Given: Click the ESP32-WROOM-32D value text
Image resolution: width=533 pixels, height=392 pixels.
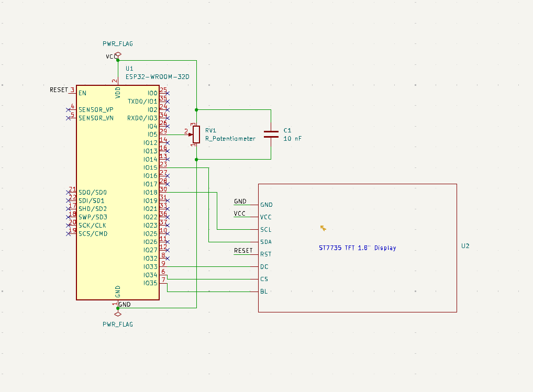Looking at the screenshot, I should coord(157,76).
